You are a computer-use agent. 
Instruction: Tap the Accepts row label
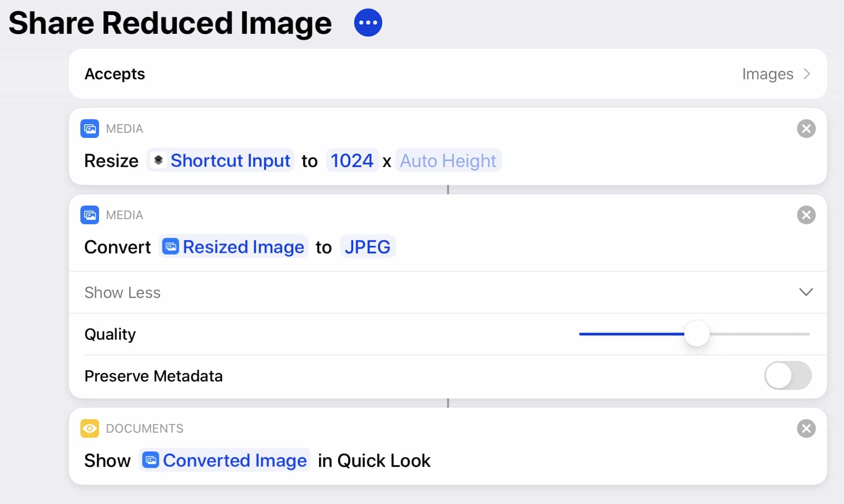point(115,74)
